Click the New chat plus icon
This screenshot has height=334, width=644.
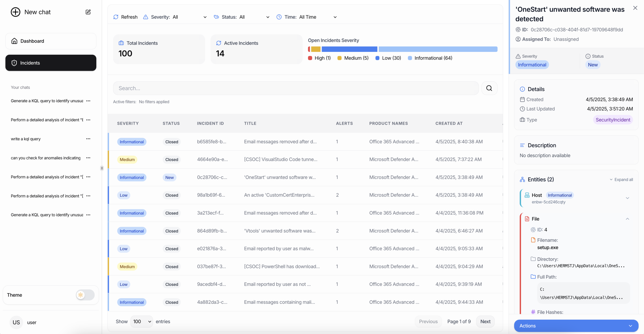15,12
